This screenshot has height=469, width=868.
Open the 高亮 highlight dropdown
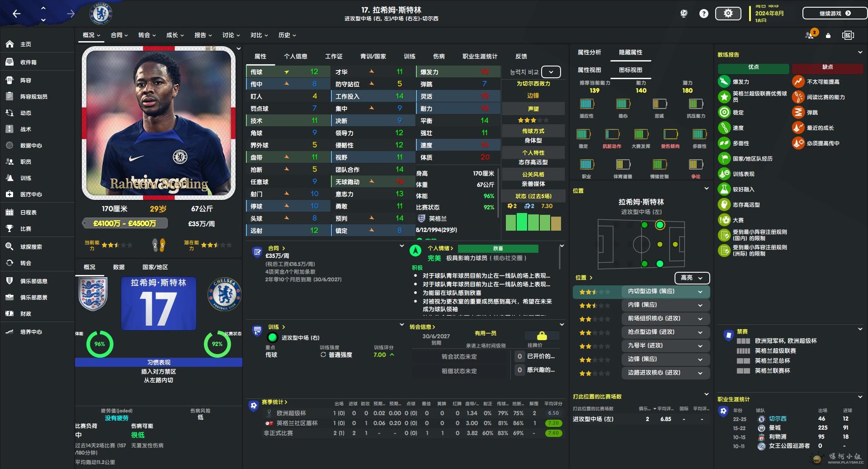(x=692, y=278)
